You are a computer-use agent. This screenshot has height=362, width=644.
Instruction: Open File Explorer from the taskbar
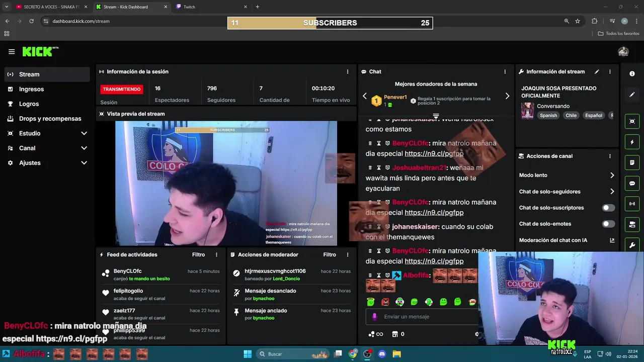click(396, 354)
